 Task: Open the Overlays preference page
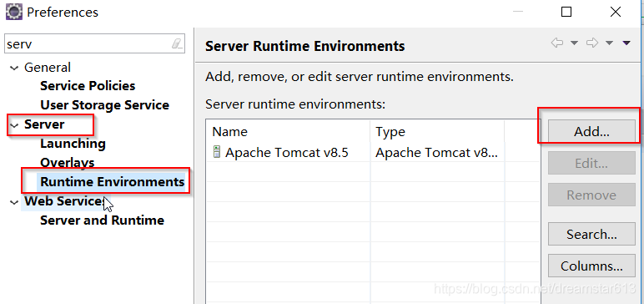[x=68, y=163]
